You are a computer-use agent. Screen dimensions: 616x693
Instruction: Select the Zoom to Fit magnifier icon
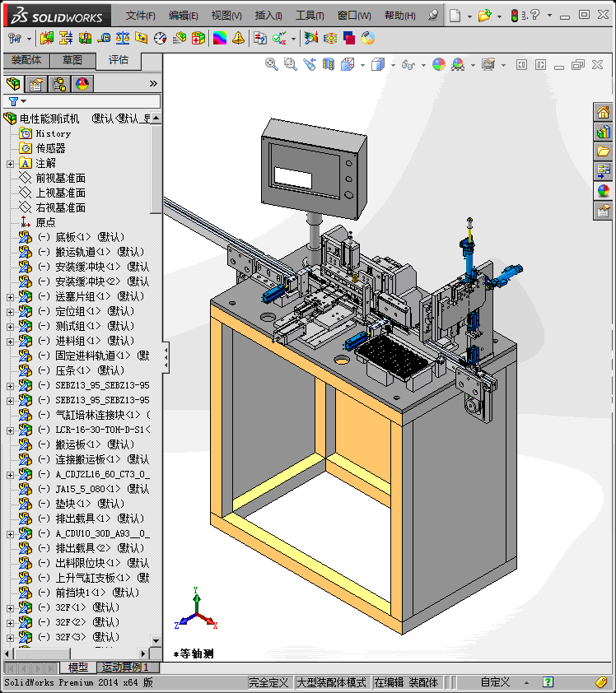(272, 64)
